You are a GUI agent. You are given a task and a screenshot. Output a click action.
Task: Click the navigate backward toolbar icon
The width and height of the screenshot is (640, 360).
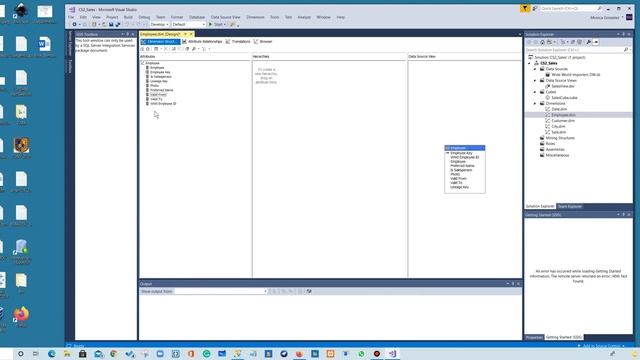(x=75, y=24)
